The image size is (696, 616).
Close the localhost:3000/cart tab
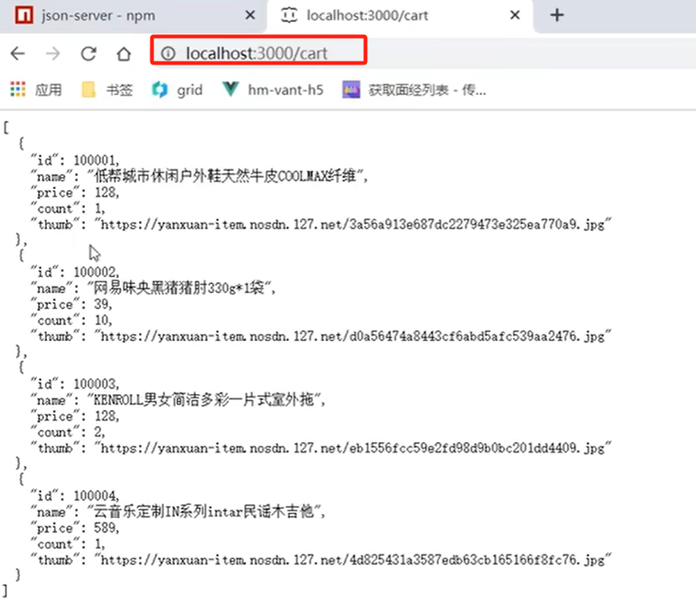515,15
